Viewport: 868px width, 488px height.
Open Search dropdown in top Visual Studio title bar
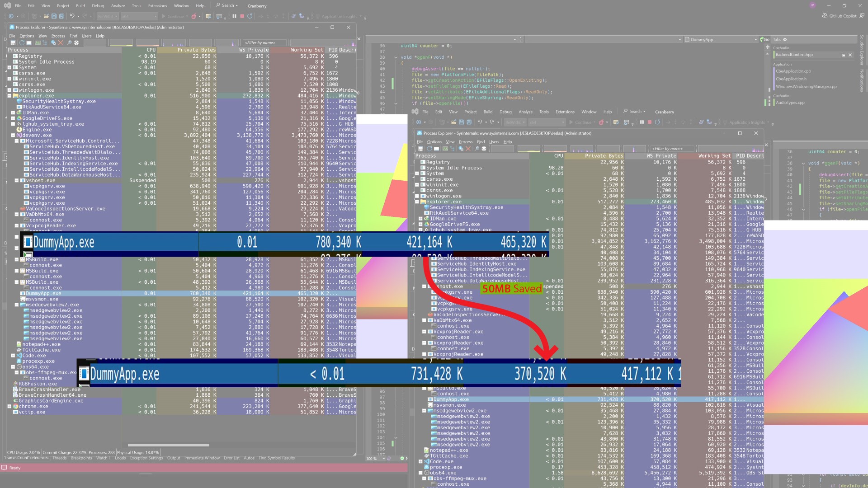227,5
